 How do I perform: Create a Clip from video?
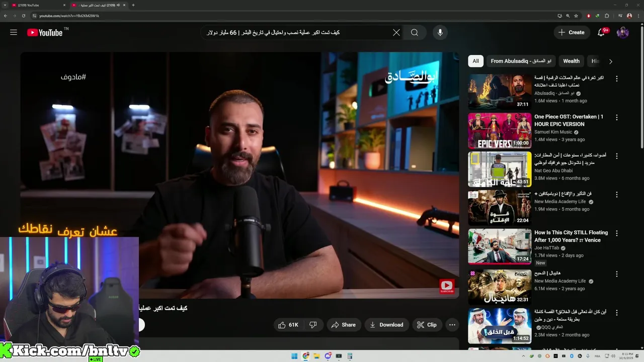pyautogui.click(x=427, y=325)
